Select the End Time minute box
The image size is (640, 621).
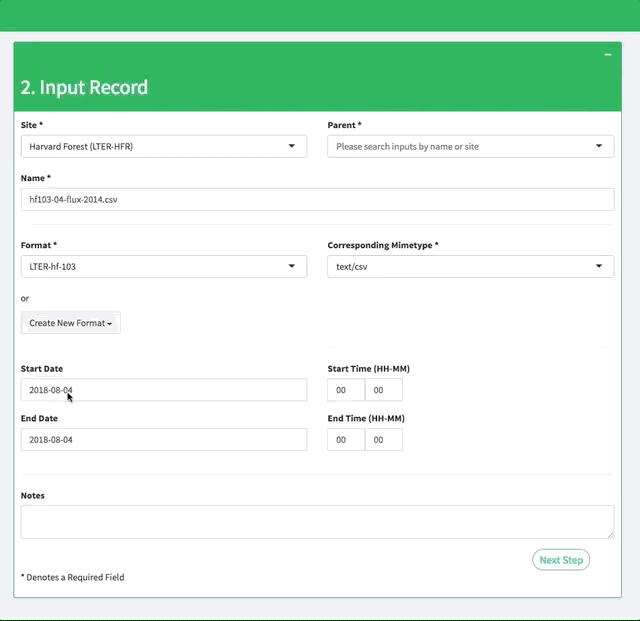tap(383, 440)
